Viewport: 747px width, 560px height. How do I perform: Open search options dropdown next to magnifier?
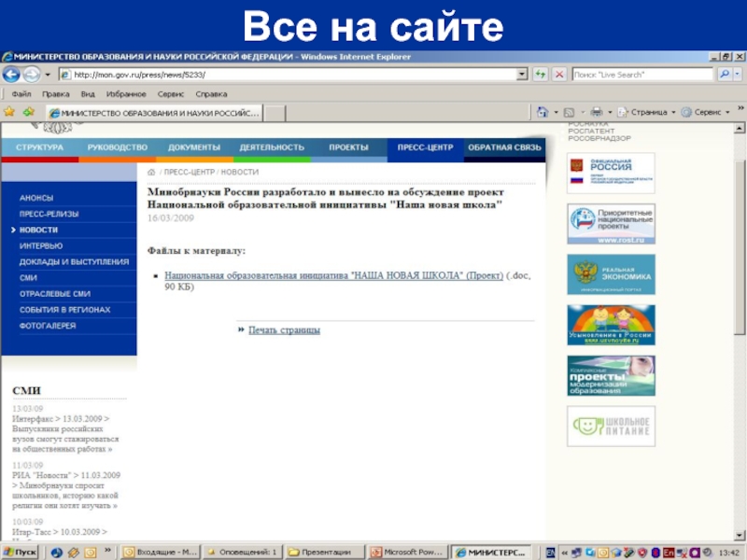pyautogui.click(x=738, y=75)
